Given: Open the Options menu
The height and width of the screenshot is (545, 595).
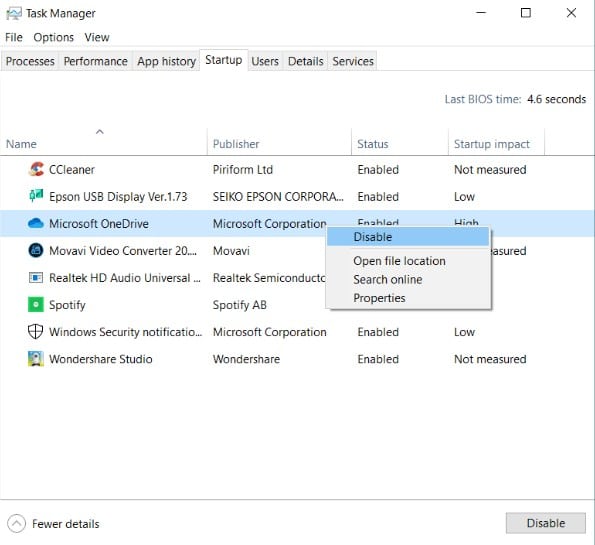Looking at the screenshot, I should tap(54, 37).
